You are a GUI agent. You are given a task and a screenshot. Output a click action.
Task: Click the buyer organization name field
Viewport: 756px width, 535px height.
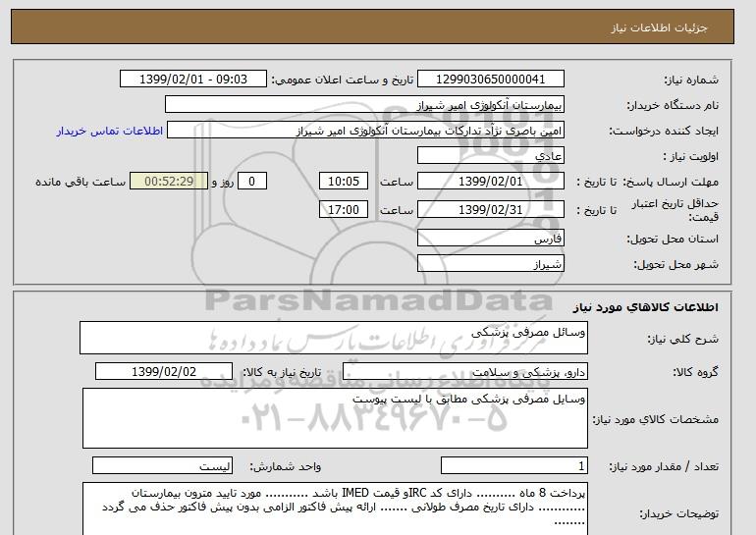pyautogui.click(x=364, y=105)
